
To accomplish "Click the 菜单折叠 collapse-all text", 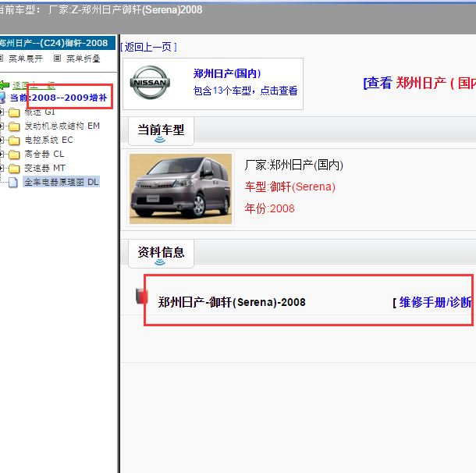I will click(x=83, y=59).
